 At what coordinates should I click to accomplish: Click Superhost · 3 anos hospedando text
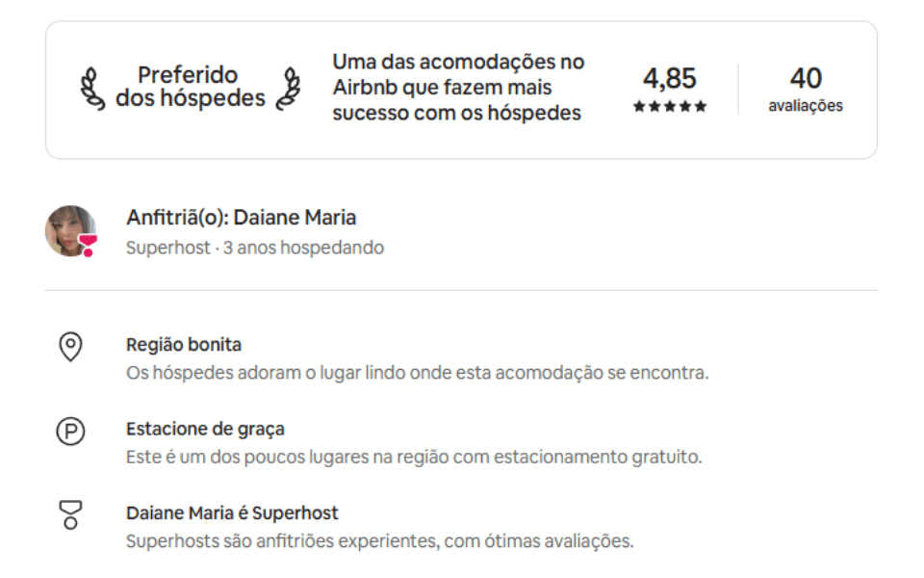pyautogui.click(x=254, y=248)
